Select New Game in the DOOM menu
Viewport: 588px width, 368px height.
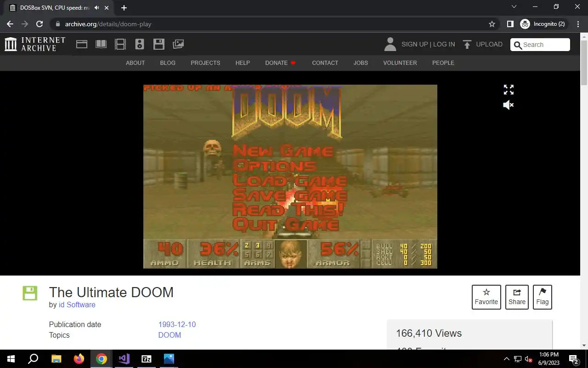[x=283, y=151]
